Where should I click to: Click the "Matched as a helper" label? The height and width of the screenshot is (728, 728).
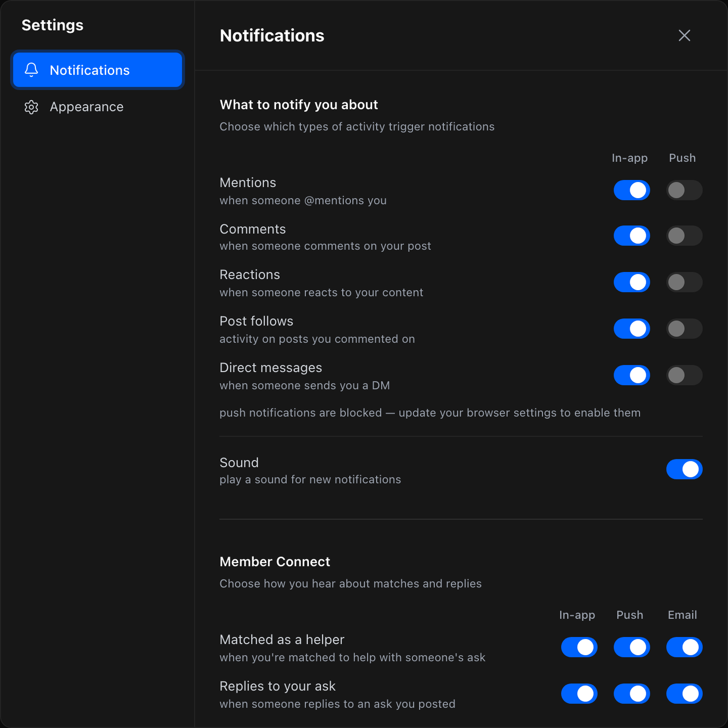282,640
